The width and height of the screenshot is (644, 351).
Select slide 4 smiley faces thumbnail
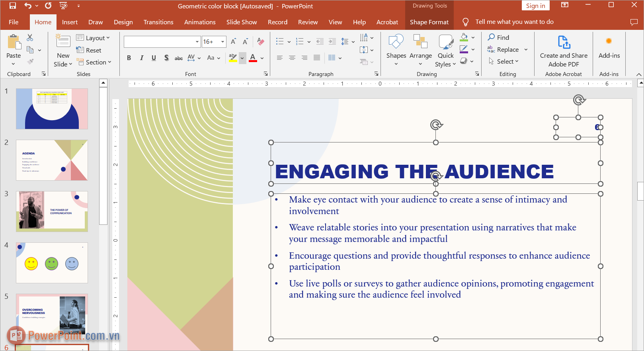coord(52,263)
